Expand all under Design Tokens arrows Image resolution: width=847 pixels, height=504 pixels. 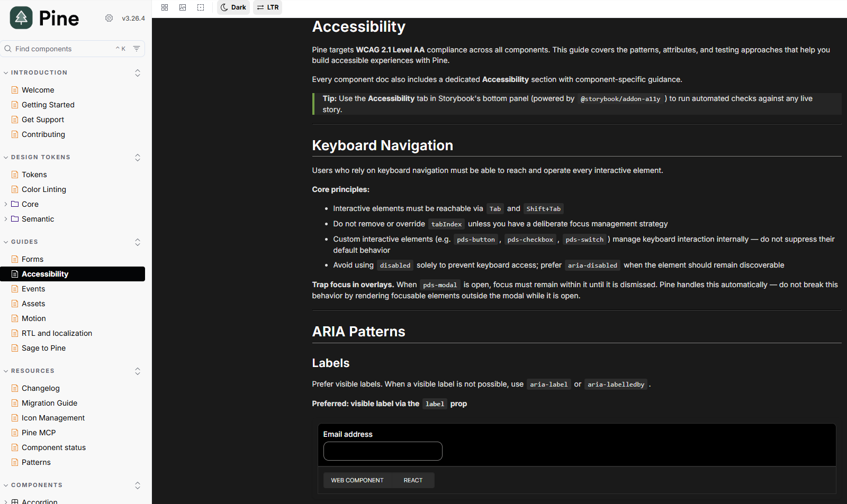click(x=138, y=158)
